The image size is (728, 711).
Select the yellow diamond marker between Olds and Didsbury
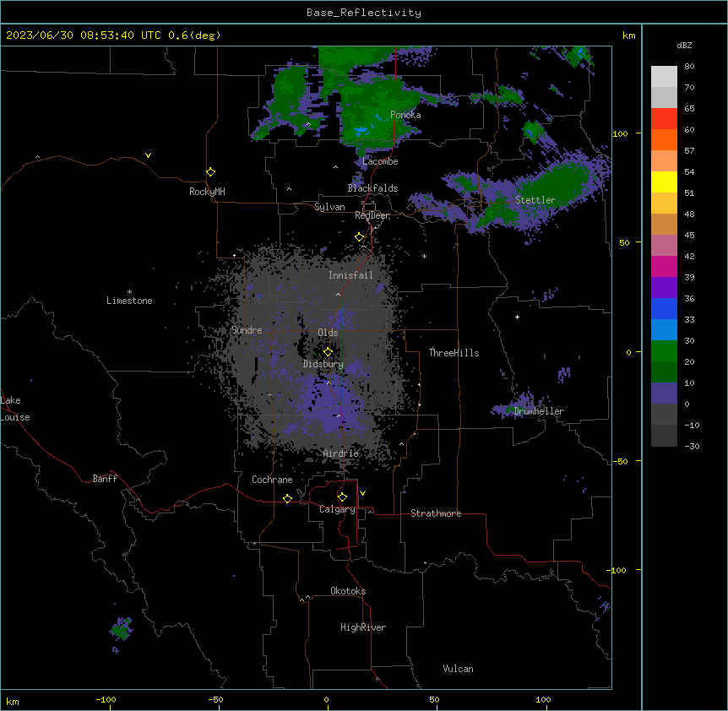pyautogui.click(x=328, y=352)
